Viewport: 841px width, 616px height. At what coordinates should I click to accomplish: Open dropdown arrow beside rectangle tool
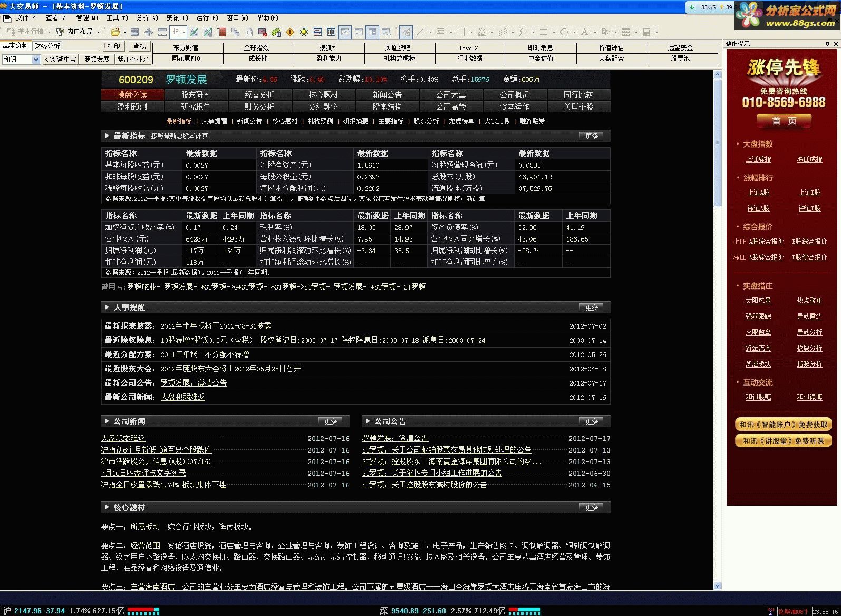554,32
